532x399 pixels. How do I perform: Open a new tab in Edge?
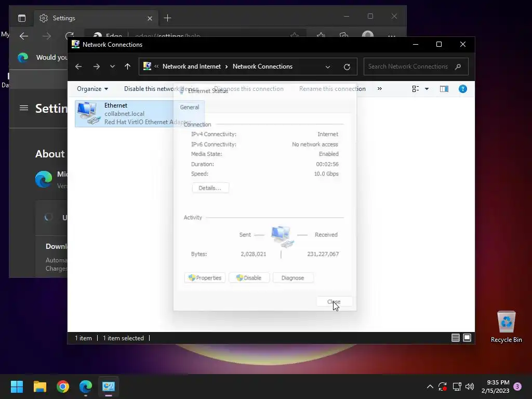[168, 18]
